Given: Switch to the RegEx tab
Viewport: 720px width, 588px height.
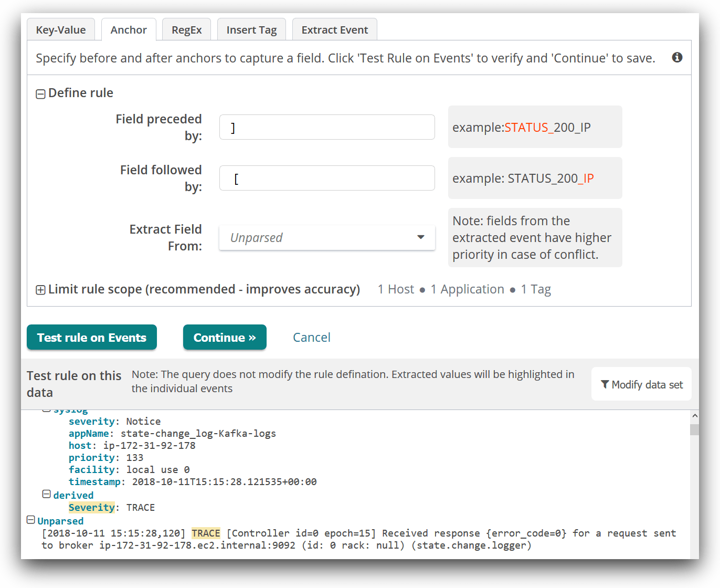Looking at the screenshot, I should (186, 30).
